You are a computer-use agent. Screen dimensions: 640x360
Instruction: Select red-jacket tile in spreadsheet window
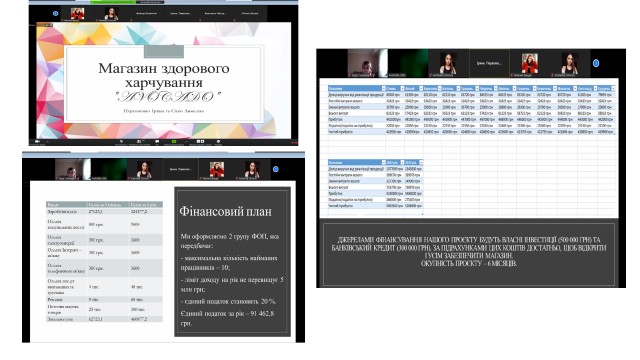[x=529, y=63]
